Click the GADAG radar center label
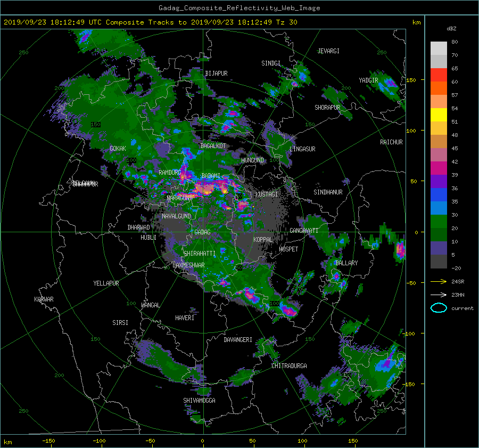 (203, 232)
